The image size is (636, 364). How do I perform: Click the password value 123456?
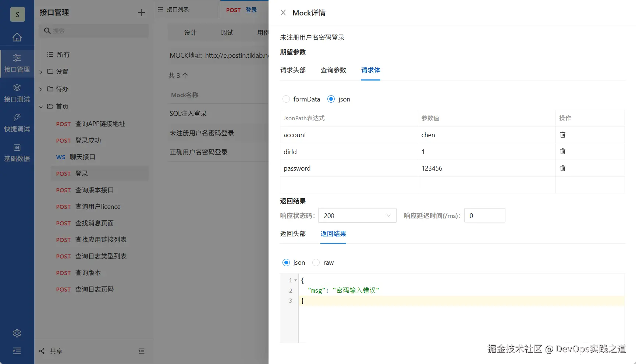[x=432, y=168]
